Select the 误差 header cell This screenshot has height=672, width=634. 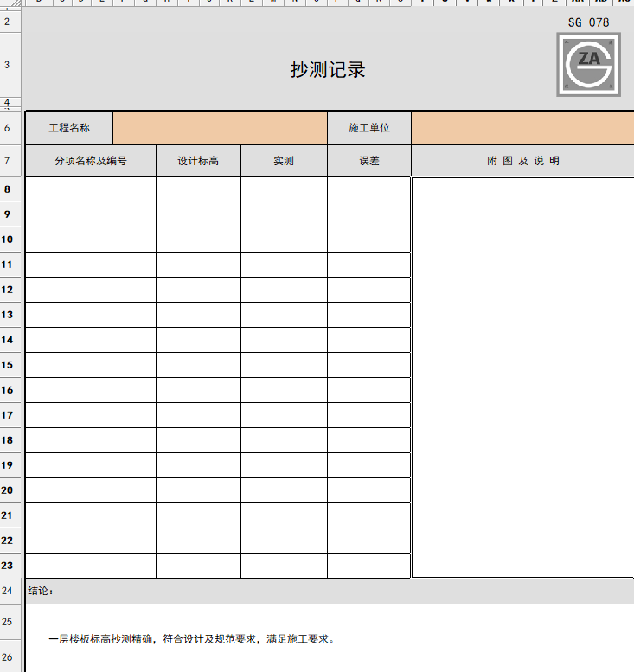coord(369,161)
